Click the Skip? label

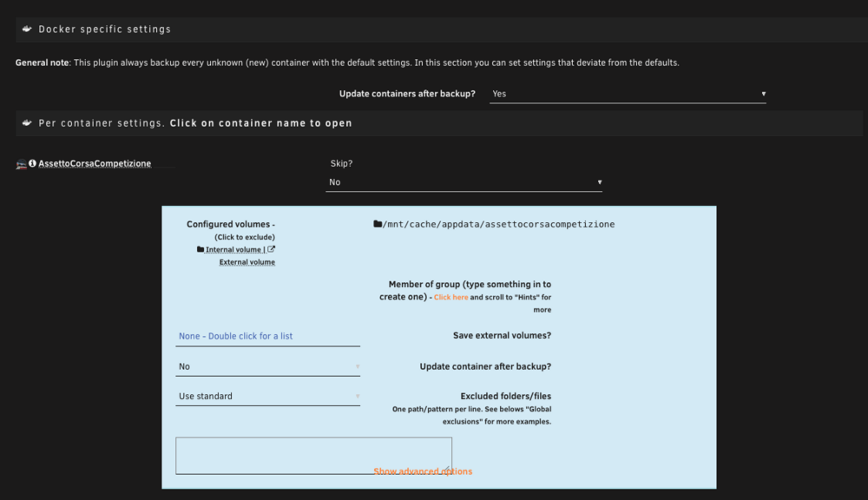(341, 163)
